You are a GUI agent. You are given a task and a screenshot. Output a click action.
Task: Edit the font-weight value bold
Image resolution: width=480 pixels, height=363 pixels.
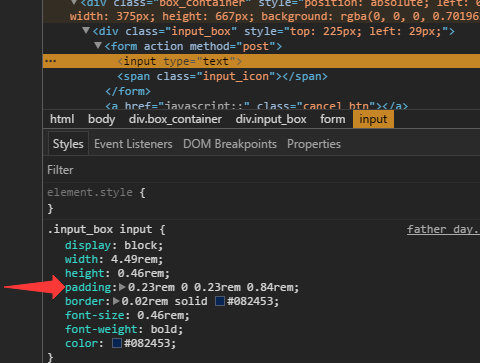point(164,329)
